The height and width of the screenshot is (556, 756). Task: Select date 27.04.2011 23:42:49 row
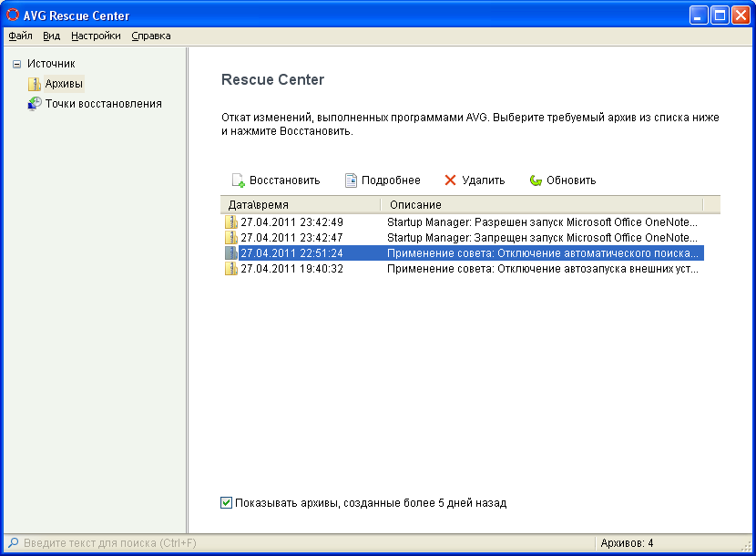[x=291, y=222]
